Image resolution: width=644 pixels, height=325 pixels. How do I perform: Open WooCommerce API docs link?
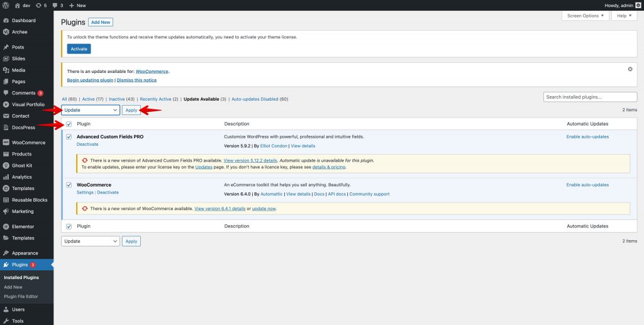(x=337, y=194)
